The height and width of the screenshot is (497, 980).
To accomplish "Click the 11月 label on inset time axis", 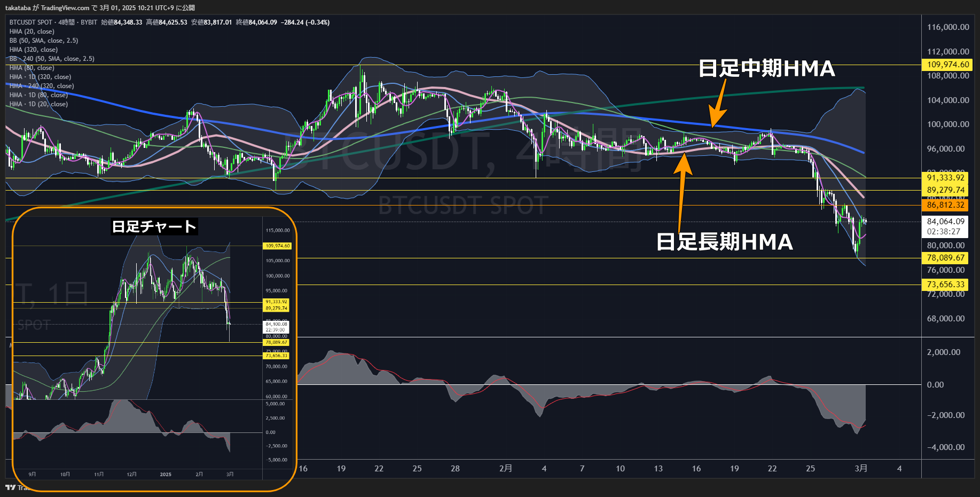I will coord(99,475).
